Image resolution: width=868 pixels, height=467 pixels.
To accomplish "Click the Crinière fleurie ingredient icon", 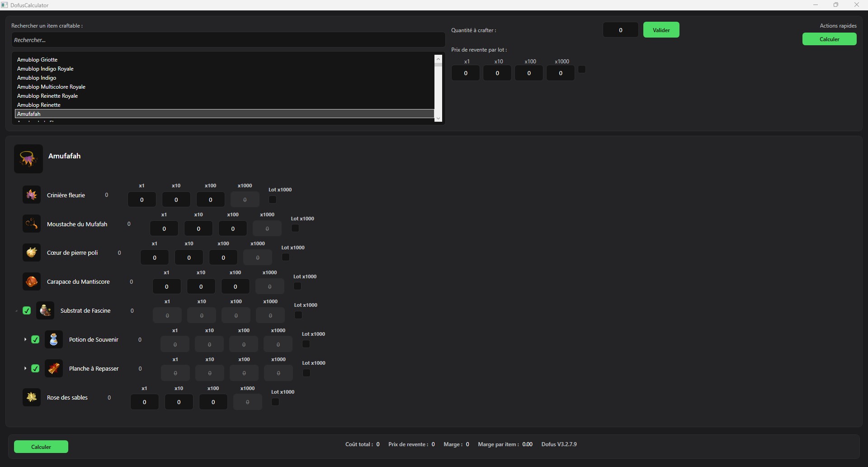I will tap(32, 195).
